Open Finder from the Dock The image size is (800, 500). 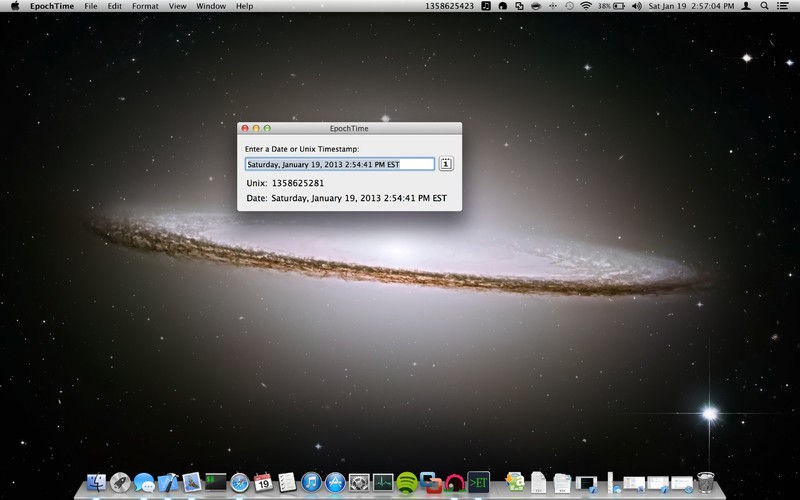pos(97,482)
